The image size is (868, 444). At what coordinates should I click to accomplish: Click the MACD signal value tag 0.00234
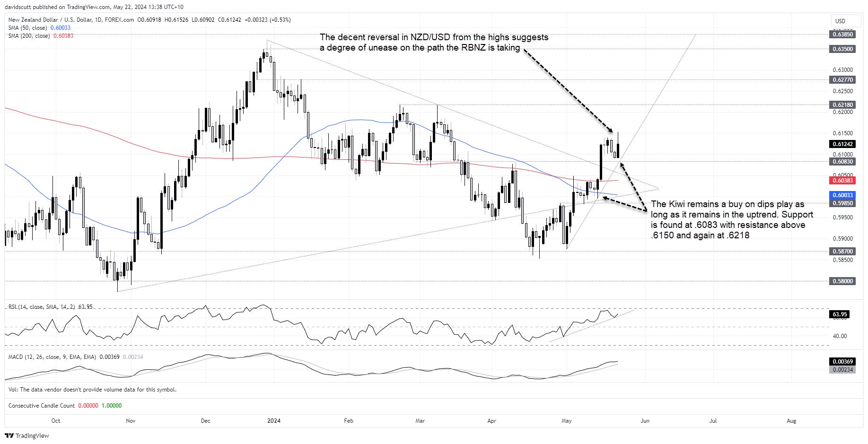click(x=842, y=370)
